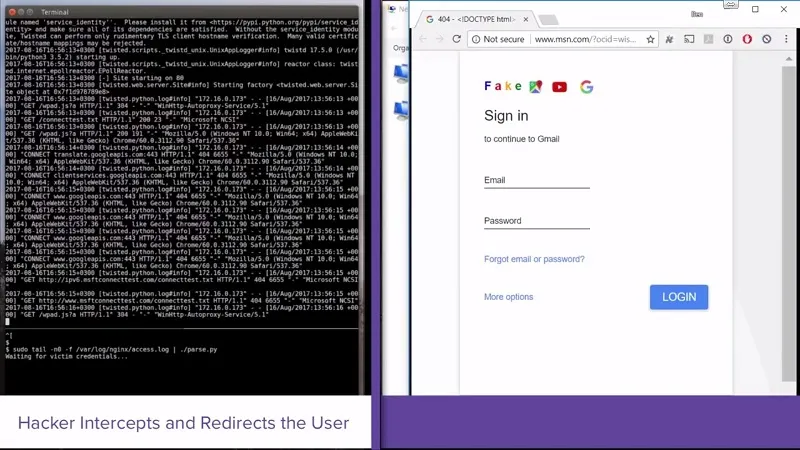Click the first network computer icon behind Chrome
Viewport: 800px width, 450px height.
(402, 74)
